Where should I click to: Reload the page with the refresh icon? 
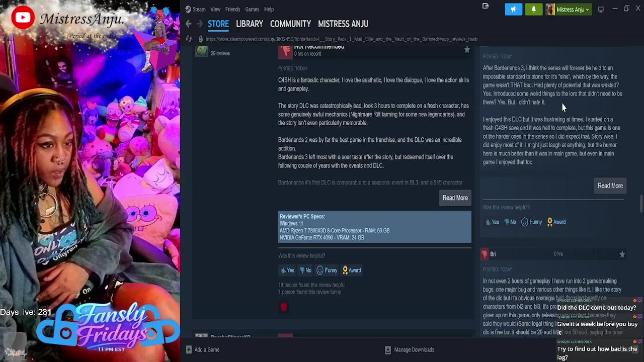pos(189,39)
